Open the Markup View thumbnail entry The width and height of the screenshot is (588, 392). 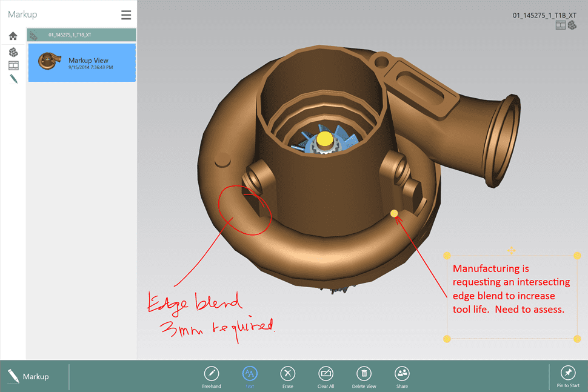click(81, 62)
